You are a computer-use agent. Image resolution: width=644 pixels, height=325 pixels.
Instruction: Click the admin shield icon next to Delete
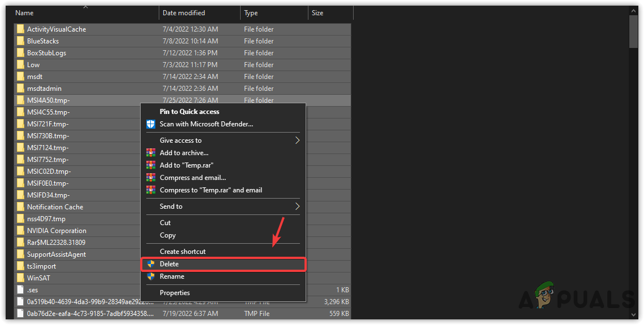coord(151,264)
